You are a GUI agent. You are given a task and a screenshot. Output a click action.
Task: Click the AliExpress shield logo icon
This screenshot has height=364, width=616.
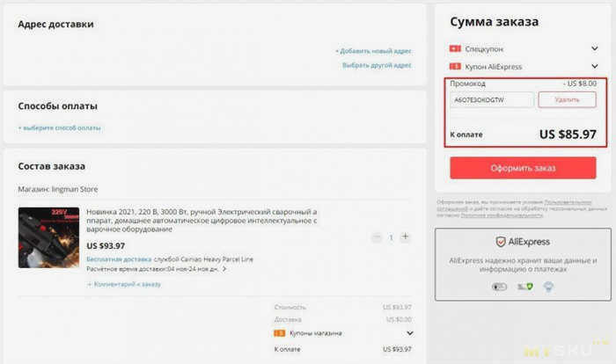click(x=501, y=242)
